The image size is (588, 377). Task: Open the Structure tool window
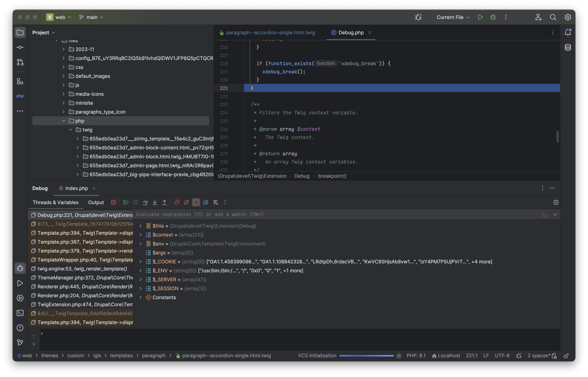point(20,81)
